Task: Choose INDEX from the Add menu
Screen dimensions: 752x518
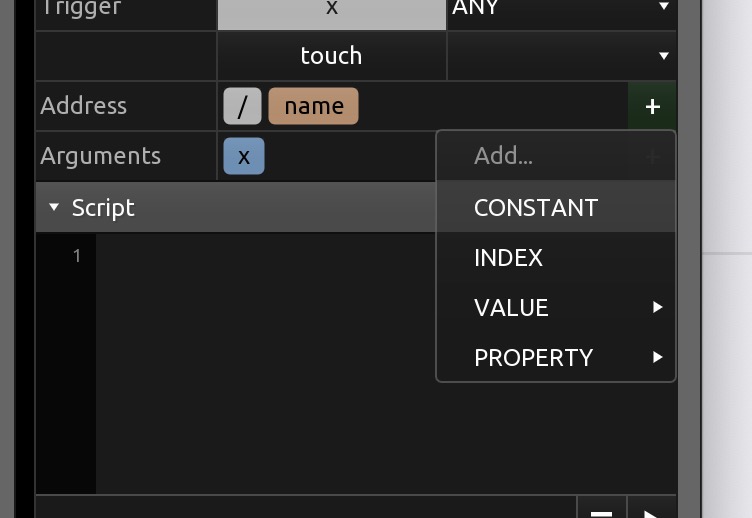Action: [x=508, y=257]
